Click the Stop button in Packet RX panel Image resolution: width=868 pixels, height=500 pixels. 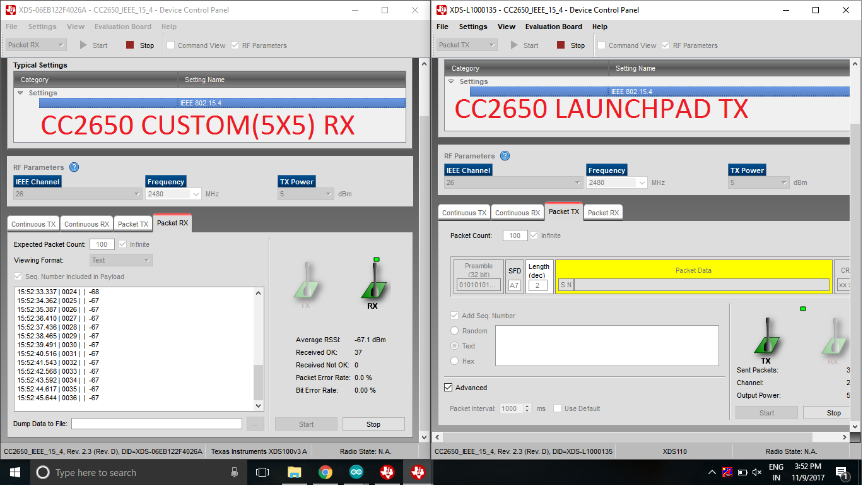[x=373, y=424]
